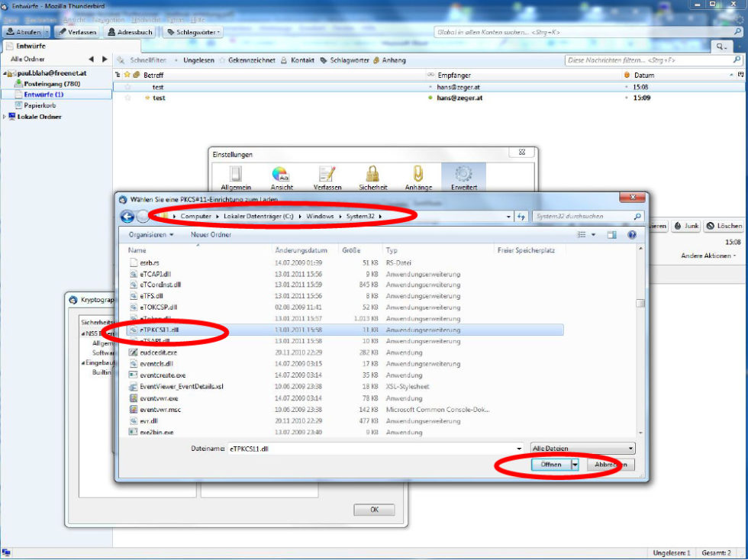Click the back arrow in file dialog
Viewport: 748px width, 560px height.
(x=127, y=217)
